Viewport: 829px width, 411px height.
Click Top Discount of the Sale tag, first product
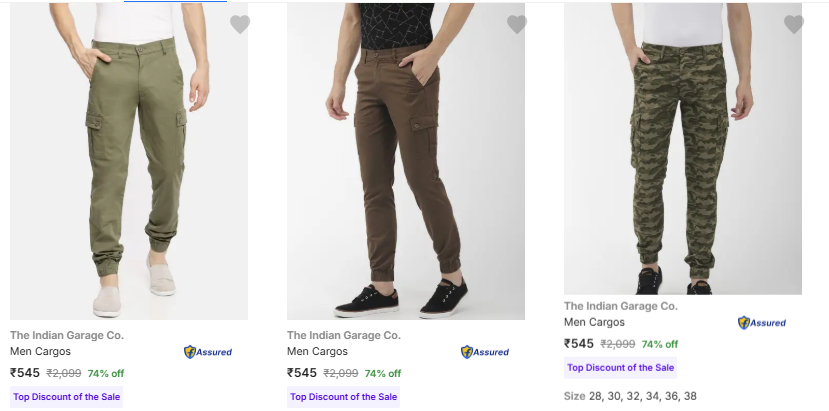pyautogui.click(x=66, y=397)
